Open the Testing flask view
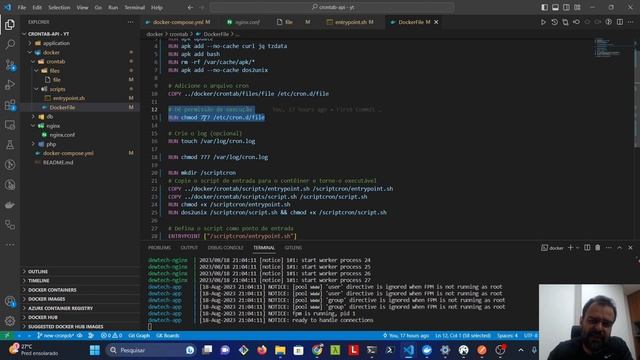The height and width of the screenshot is (360, 640). [x=10, y=145]
